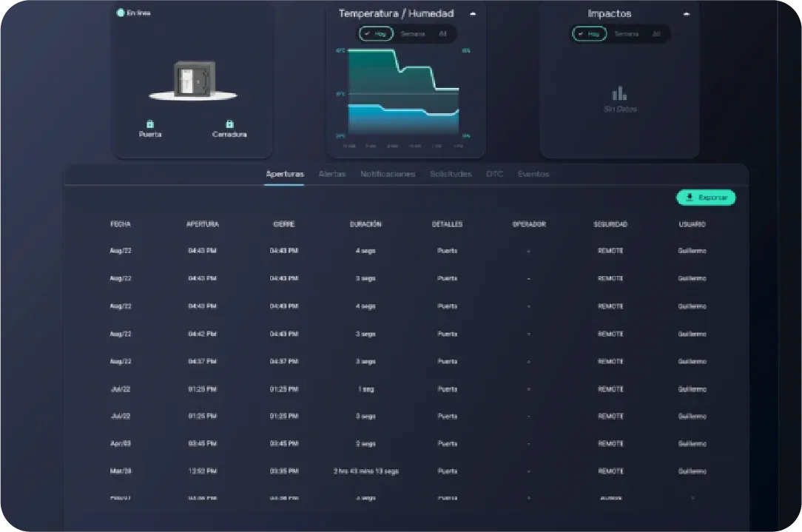Click the Puerta label under the safe
Viewport: 802px width, 532px height.
tap(150, 134)
